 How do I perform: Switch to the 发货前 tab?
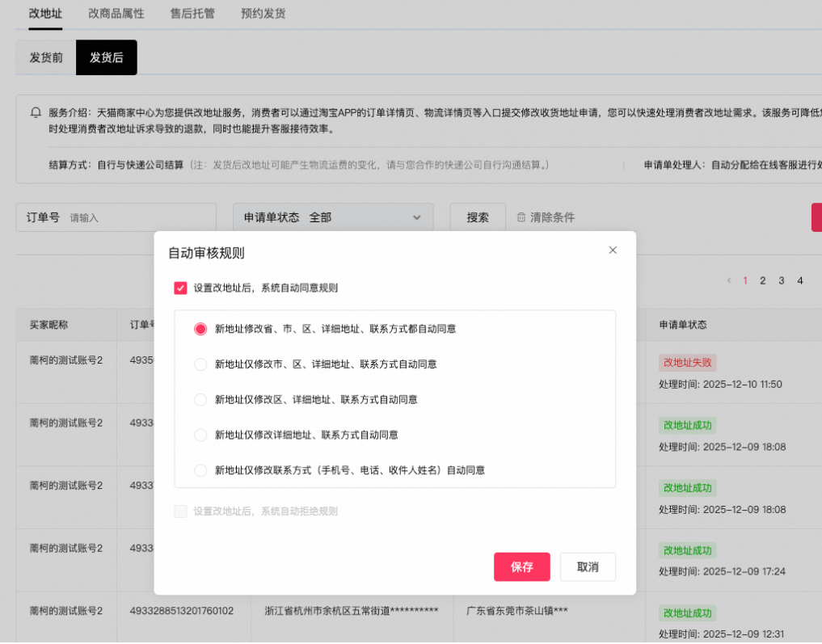pos(44,57)
